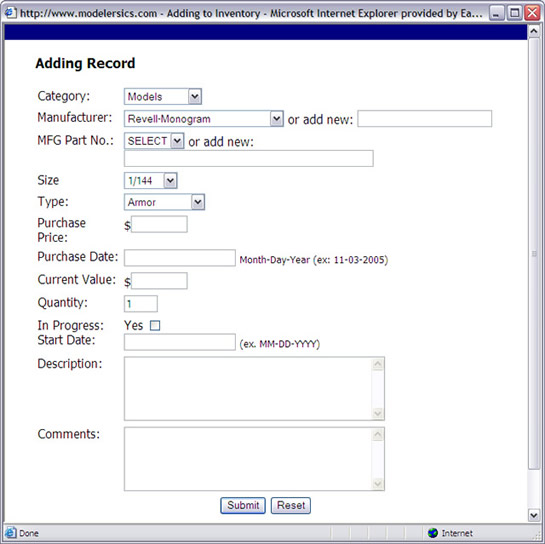Click the Internet Explorer page icon in title bar
The height and width of the screenshot is (544, 545).
pyautogui.click(x=10, y=13)
